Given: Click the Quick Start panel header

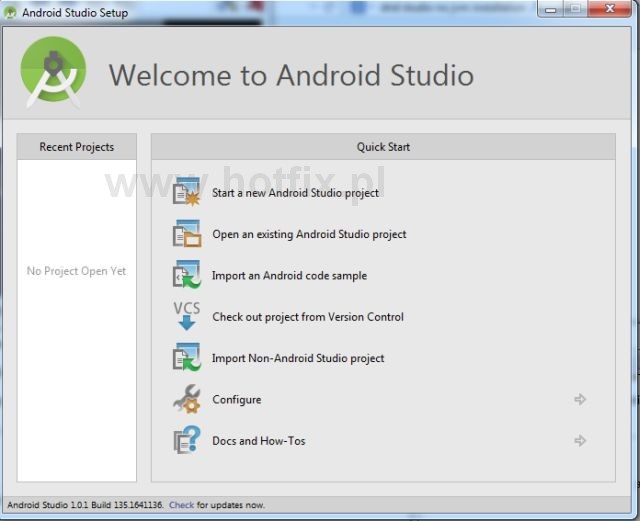Looking at the screenshot, I should click(383, 147).
